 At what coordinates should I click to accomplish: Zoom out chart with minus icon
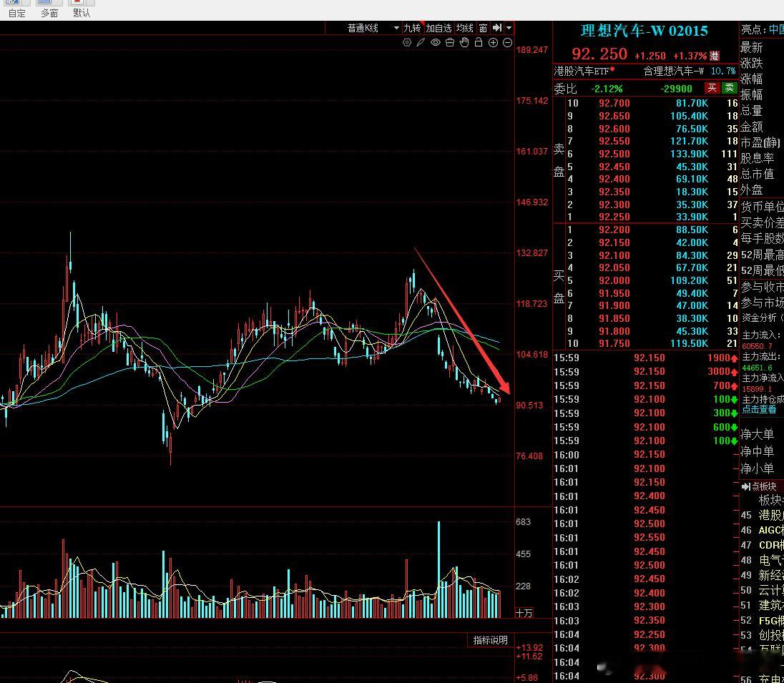click(507, 42)
